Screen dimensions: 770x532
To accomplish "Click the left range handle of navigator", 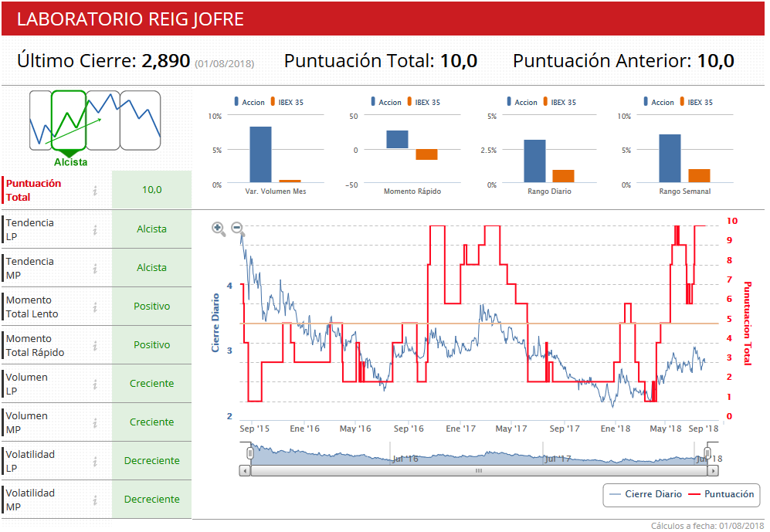I will (x=250, y=453).
